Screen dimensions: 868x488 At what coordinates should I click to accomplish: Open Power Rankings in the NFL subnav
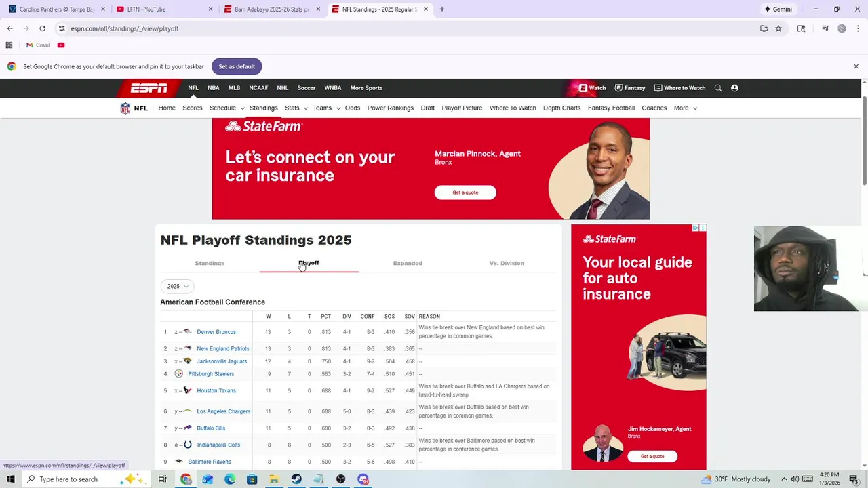coord(391,108)
